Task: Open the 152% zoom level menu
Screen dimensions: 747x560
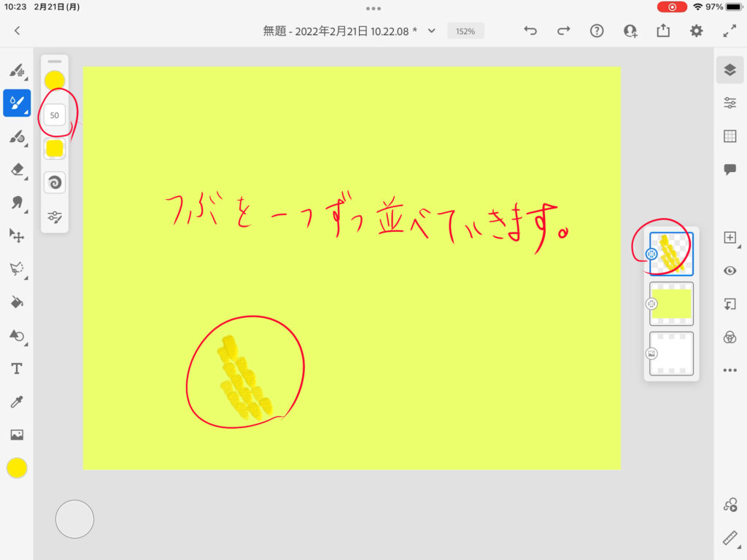Action: pyautogui.click(x=465, y=31)
